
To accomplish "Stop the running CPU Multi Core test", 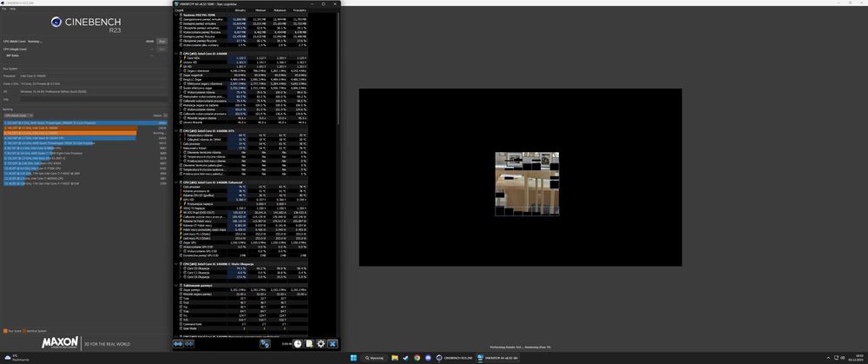I will [x=162, y=41].
